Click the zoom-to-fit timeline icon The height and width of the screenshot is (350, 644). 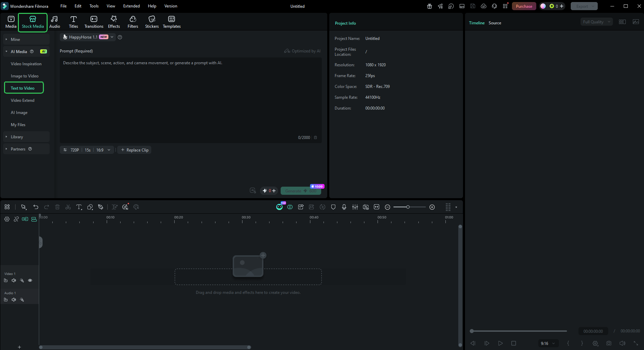[377, 207]
